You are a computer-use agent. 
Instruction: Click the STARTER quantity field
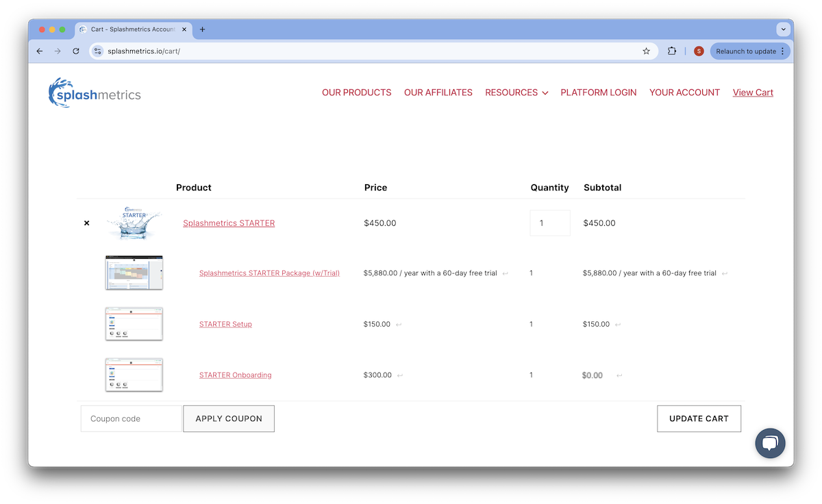click(550, 223)
